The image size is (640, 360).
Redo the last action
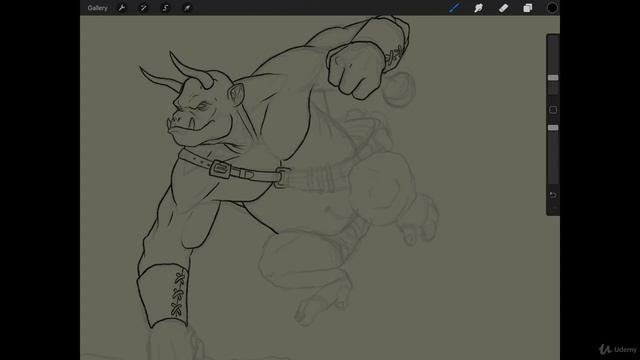pos(553,209)
